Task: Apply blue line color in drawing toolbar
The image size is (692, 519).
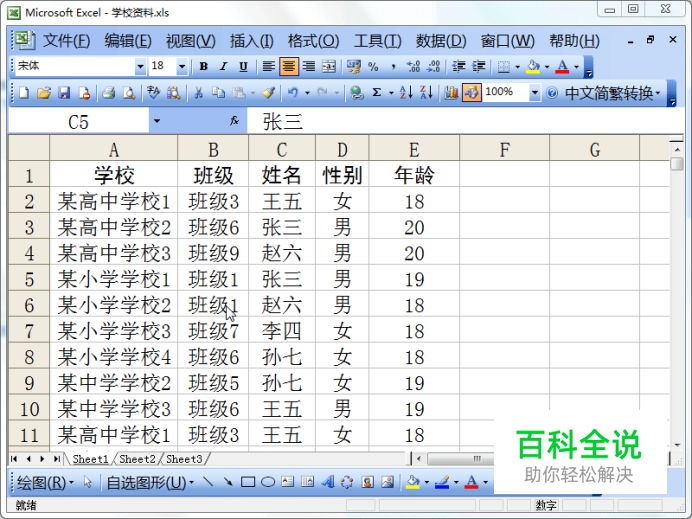Action: [x=442, y=482]
